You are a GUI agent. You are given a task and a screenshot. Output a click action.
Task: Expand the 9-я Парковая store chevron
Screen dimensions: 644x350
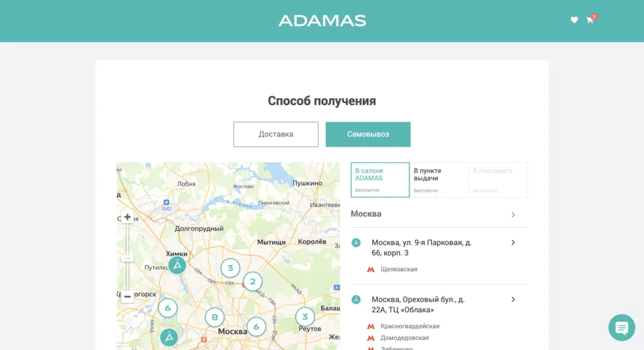pyautogui.click(x=513, y=242)
